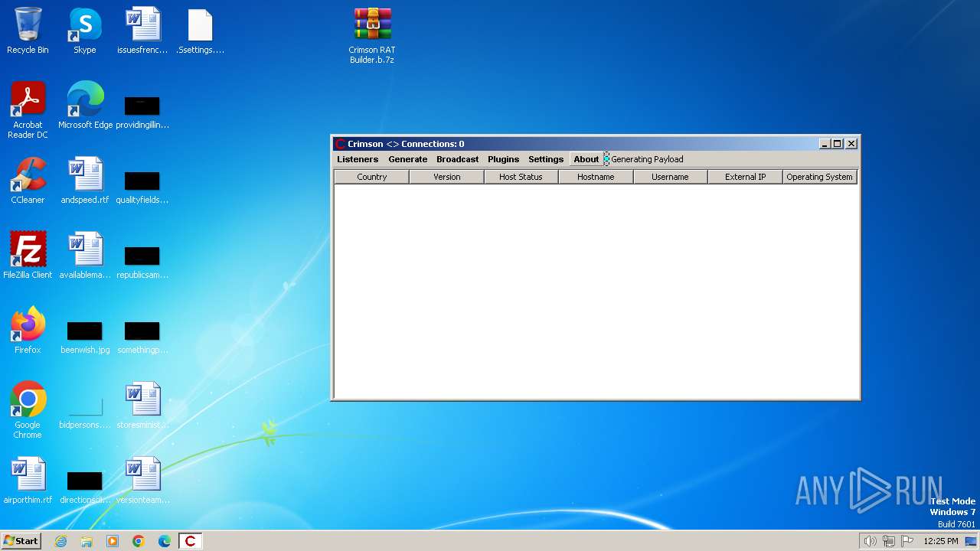Select the bidpersons file icon
Image resolution: width=980 pixels, height=551 pixels.
85,412
